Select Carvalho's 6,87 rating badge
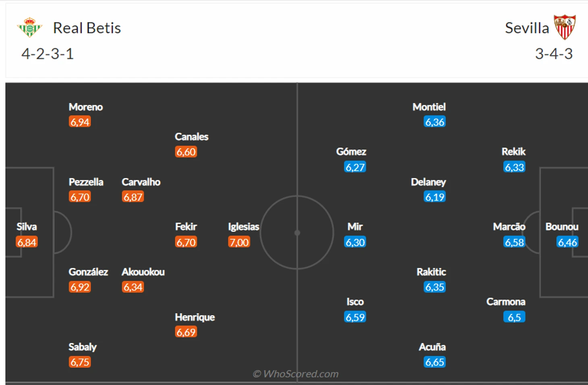This screenshot has height=385, width=588. pyautogui.click(x=133, y=197)
